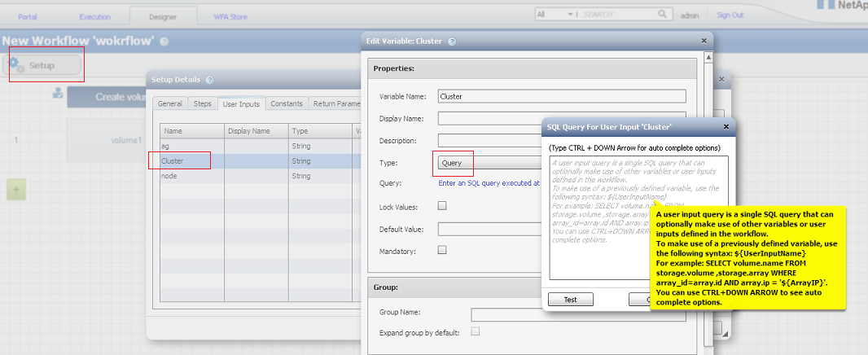Image resolution: width=868 pixels, height=355 pixels.
Task: Open the All search filter dropdown
Action: click(556, 15)
